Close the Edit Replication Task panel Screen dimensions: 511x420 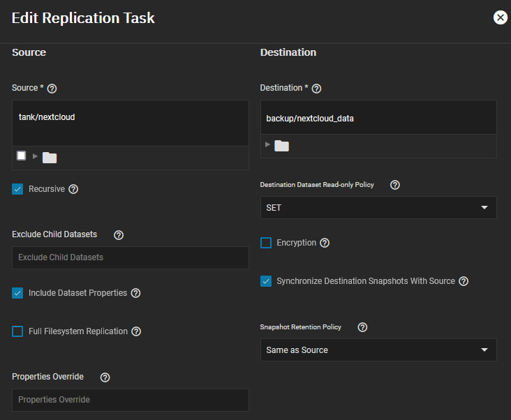pos(501,17)
